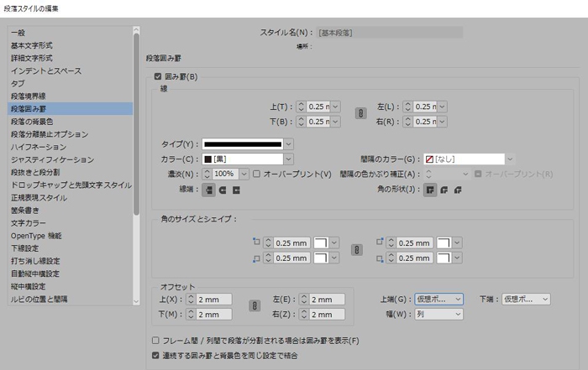
Task: Enable フレーム間/列間 split border display checkbox
Action: (155, 341)
